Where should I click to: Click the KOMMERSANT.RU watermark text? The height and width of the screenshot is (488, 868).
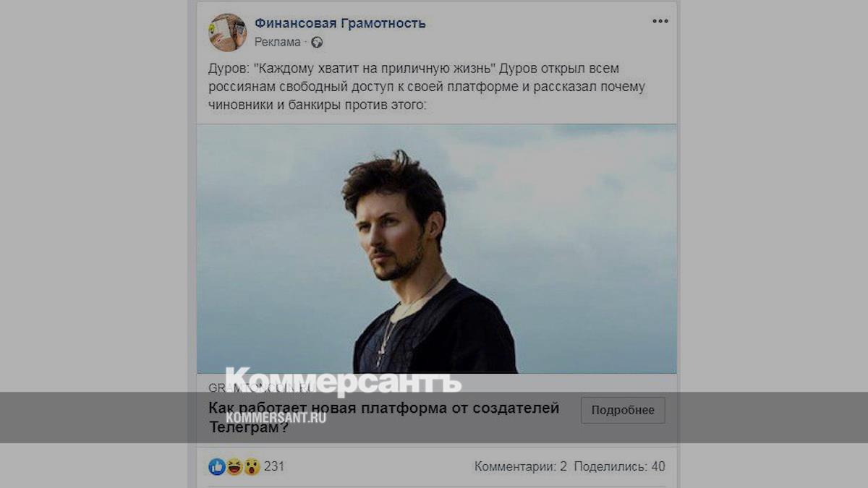(276, 417)
